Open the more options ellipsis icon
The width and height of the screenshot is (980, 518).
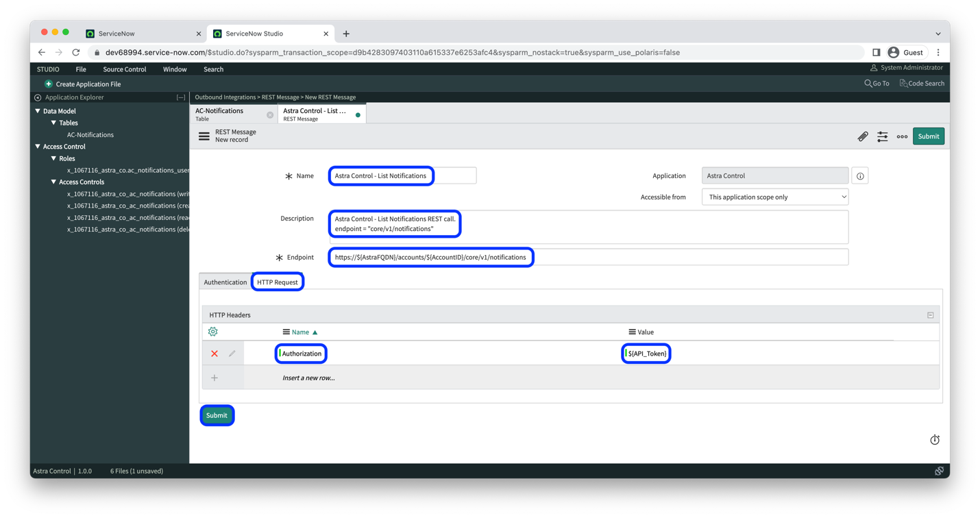902,136
